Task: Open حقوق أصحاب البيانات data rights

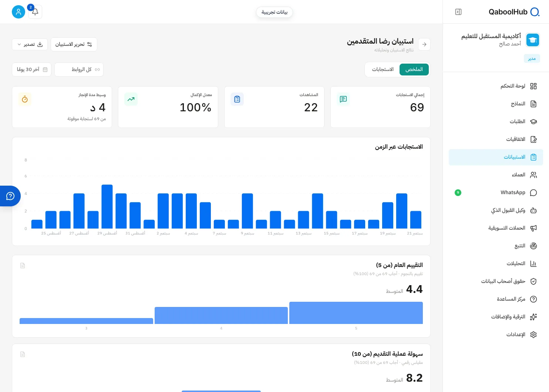Action: (496, 281)
